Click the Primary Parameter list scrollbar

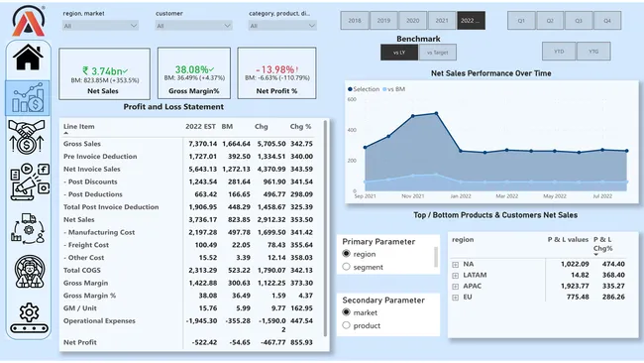click(436, 257)
